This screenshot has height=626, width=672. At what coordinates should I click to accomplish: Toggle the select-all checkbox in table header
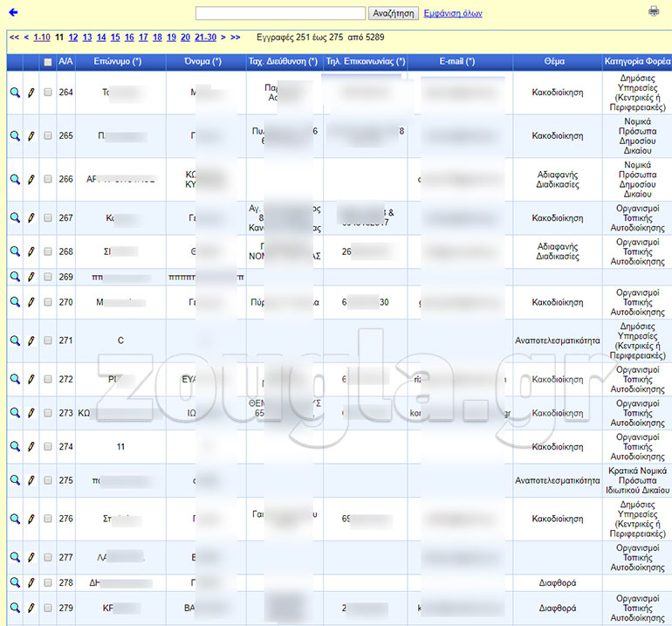(48, 62)
